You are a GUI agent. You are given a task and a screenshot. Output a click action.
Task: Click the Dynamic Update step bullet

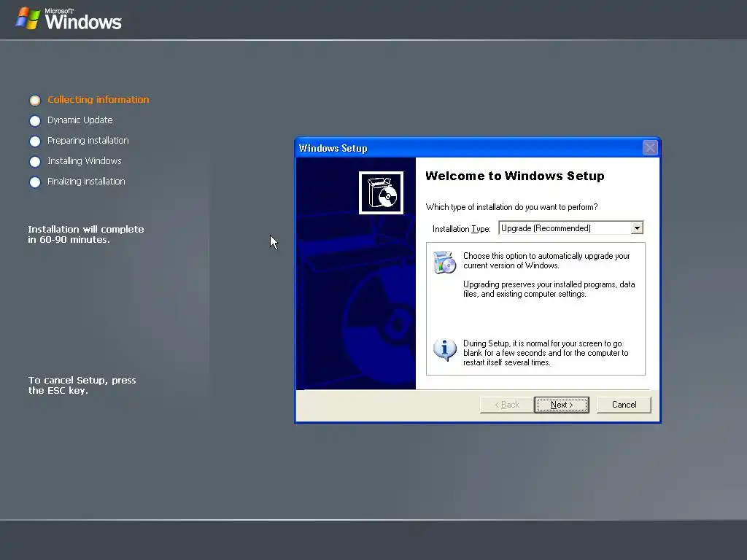click(35, 121)
